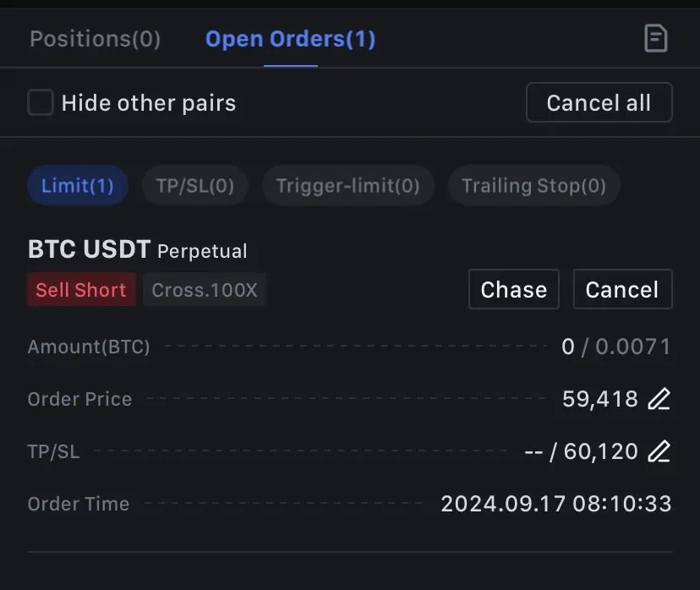This screenshot has height=590, width=700.
Task: Select the Open Orders(1) tab
Action: click(291, 39)
